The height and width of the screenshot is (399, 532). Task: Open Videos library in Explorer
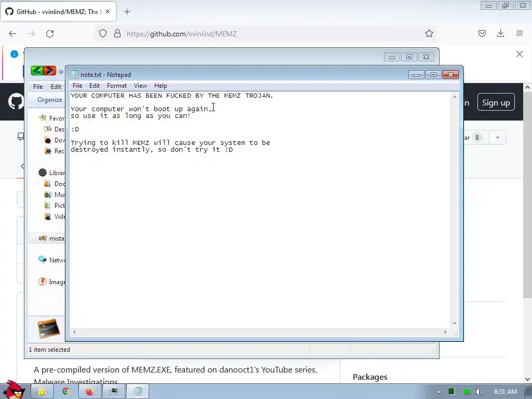pos(54,217)
